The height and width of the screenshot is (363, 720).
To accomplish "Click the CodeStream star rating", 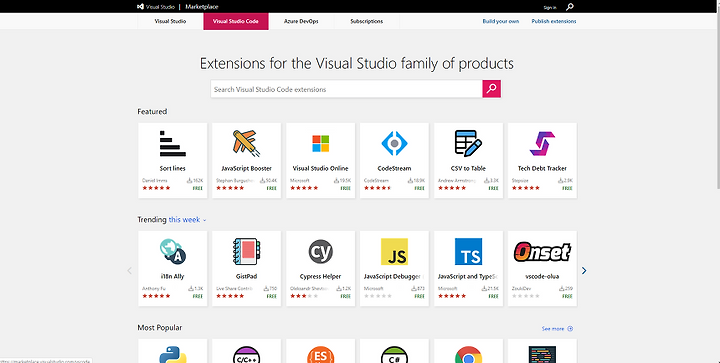I will pyautogui.click(x=378, y=188).
